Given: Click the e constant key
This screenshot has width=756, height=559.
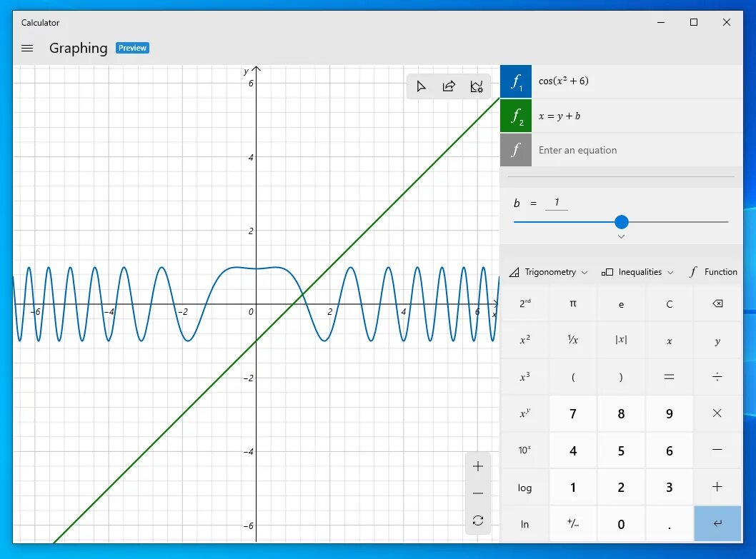Looking at the screenshot, I should click(x=621, y=303).
